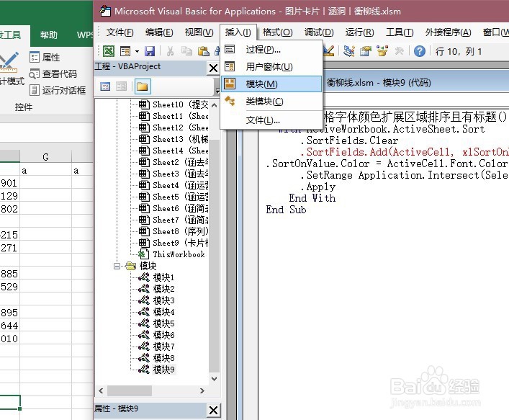509x420 pixels.
Task: Click Excel cell showing 901
Action: pyautogui.click(x=9, y=183)
